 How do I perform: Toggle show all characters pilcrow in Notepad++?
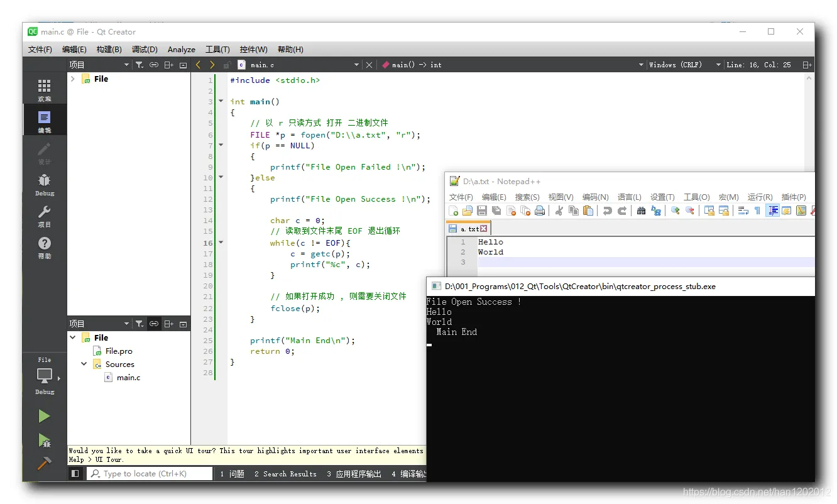click(757, 211)
